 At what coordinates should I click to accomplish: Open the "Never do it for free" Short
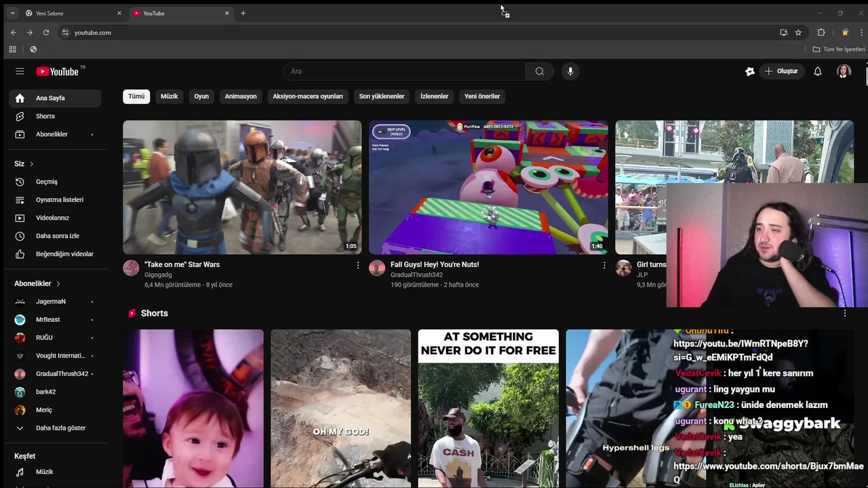pos(488,409)
